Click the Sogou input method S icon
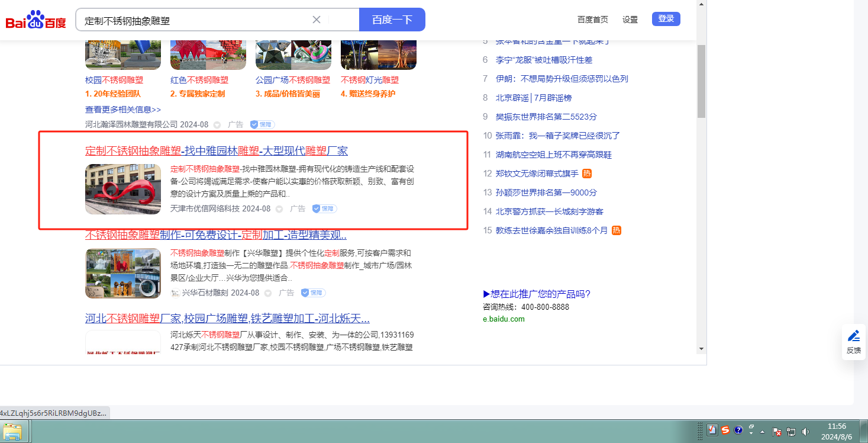 [x=725, y=430]
